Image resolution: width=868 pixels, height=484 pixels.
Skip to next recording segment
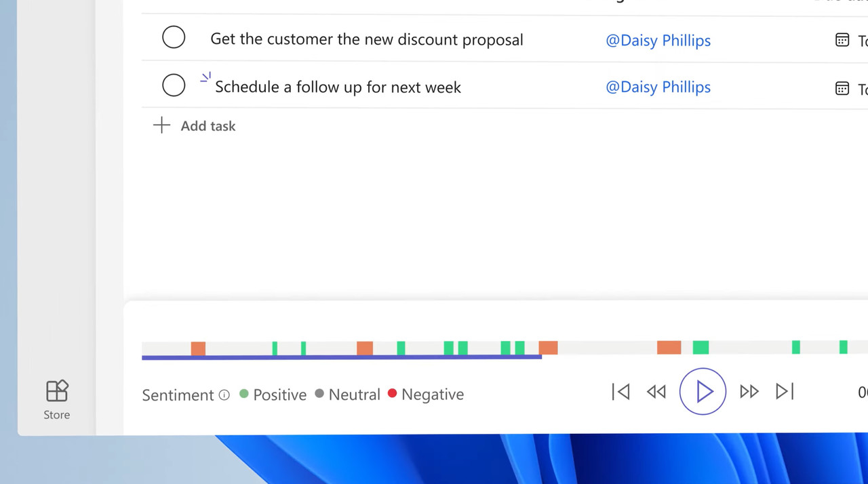[x=785, y=391]
